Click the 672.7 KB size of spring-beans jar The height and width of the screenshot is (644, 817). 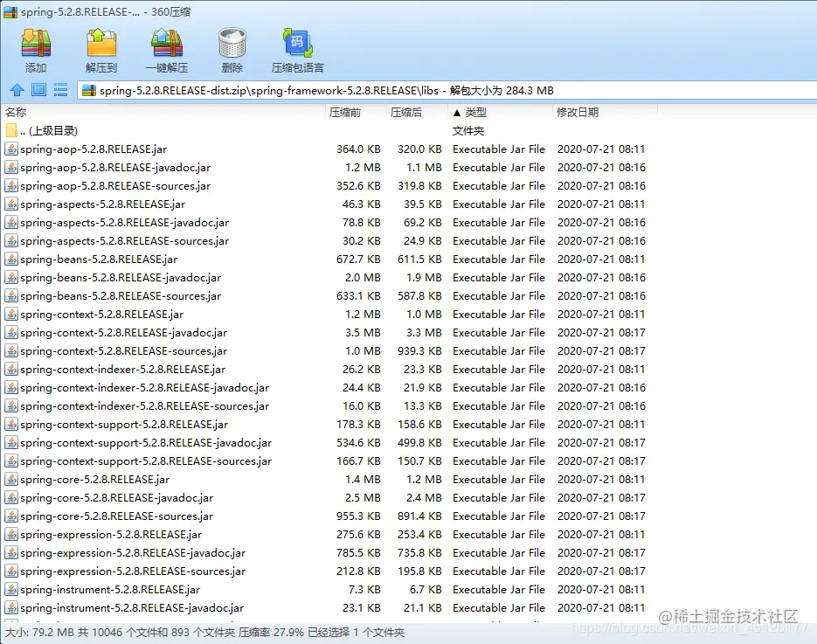click(x=358, y=259)
